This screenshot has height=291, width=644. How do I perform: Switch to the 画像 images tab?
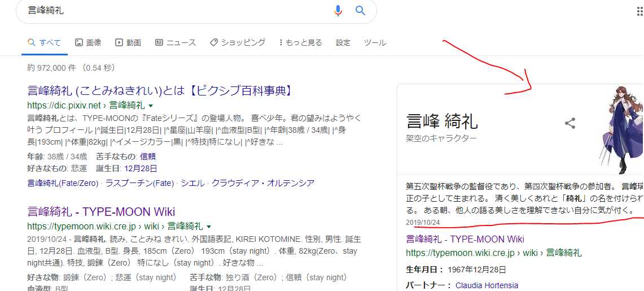(87, 42)
